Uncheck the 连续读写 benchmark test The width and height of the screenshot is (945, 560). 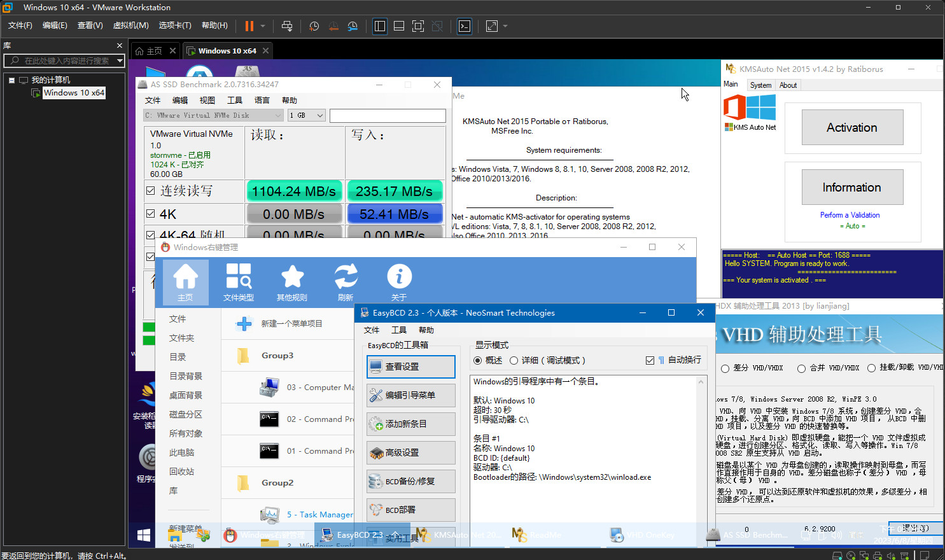click(x=151, y=190)
